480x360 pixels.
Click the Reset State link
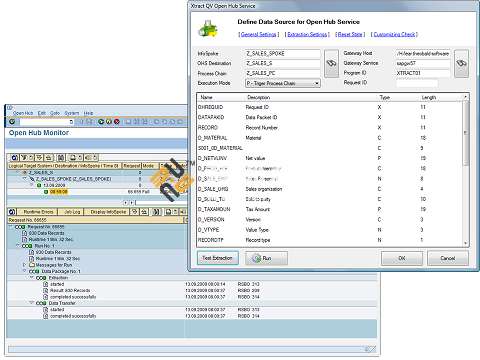click(x=350, y=34)
